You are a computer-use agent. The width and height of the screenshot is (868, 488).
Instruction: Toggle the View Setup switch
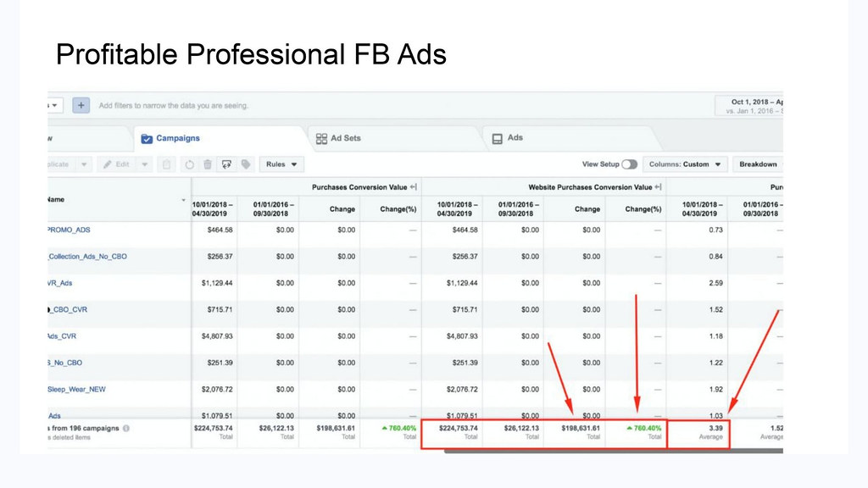tap(628, 164)
